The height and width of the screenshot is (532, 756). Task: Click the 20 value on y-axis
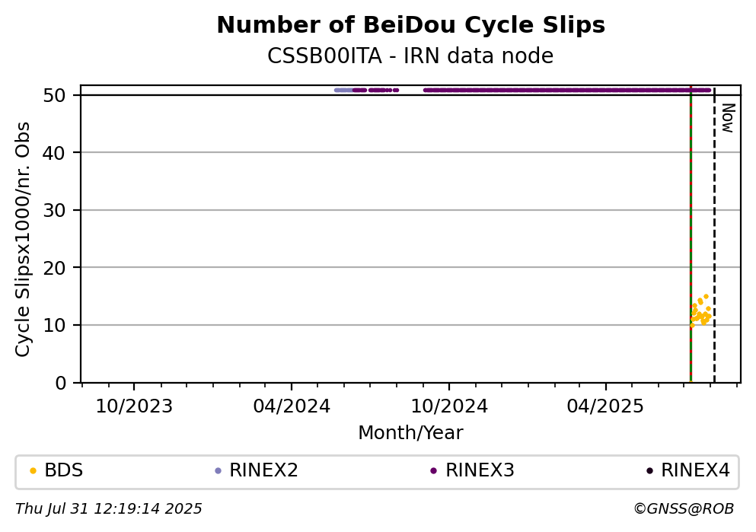coord(55,268)
